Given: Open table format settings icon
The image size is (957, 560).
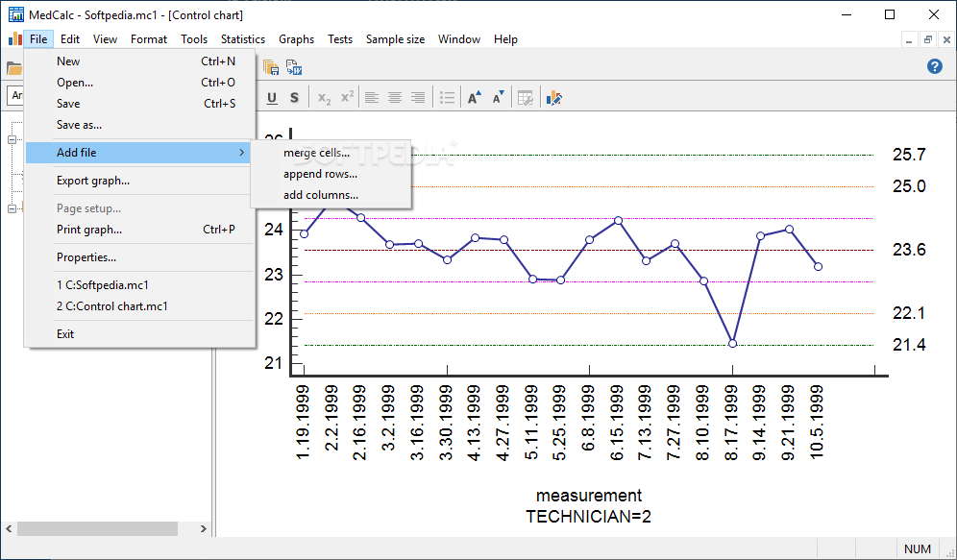Looking at the screenshot, I should (526, 98).
